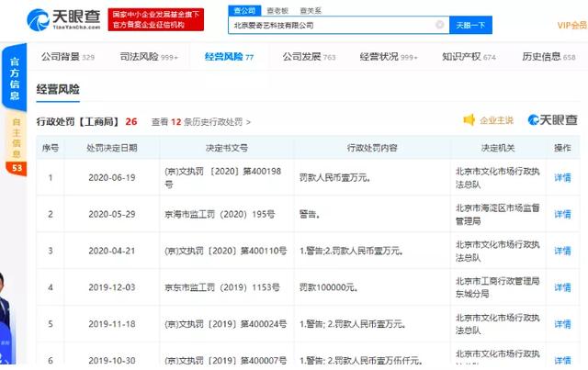This screenshot has height=370, width=588.
Task: Open 详情 for row 4 dated 2019-12-03
Action: click(x=562, y=287)
